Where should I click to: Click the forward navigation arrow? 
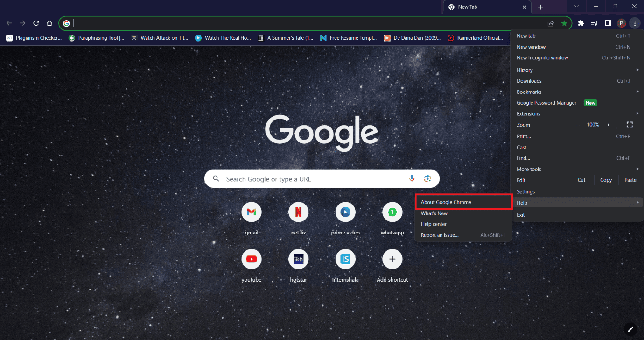coord(22,23)
